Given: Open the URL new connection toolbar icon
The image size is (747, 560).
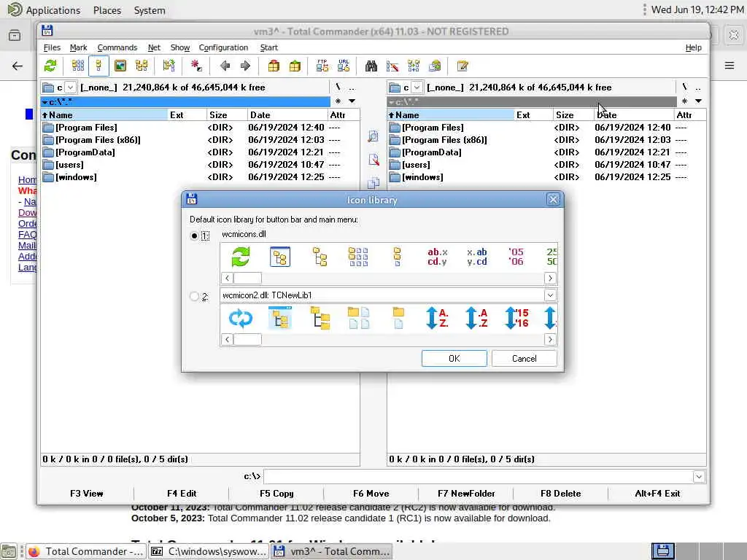Looking at the screenshot, I should [344, 66].
